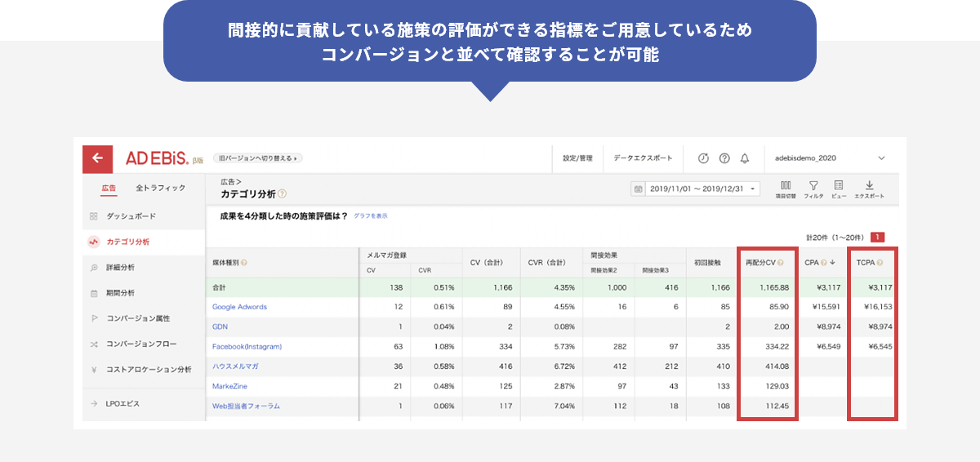Open 詳細分析 in the sidebar
Image resolution: width=980 pixels, height=462 pixels.
pyautogui.click(x=120, y=268)
